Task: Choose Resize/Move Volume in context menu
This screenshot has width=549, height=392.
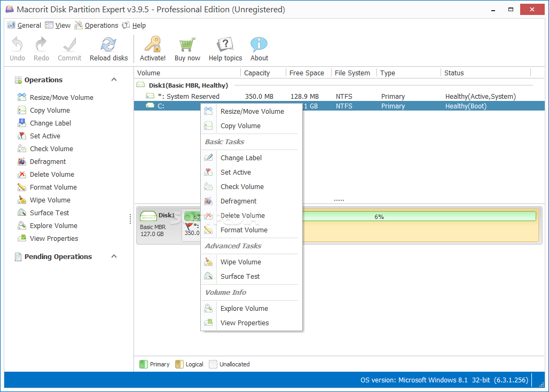Action: [252, 111]
